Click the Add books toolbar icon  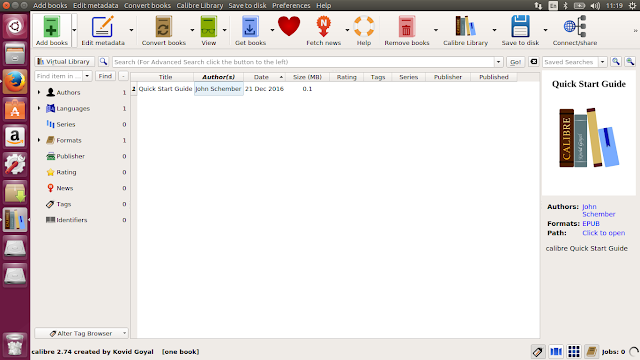51,26
